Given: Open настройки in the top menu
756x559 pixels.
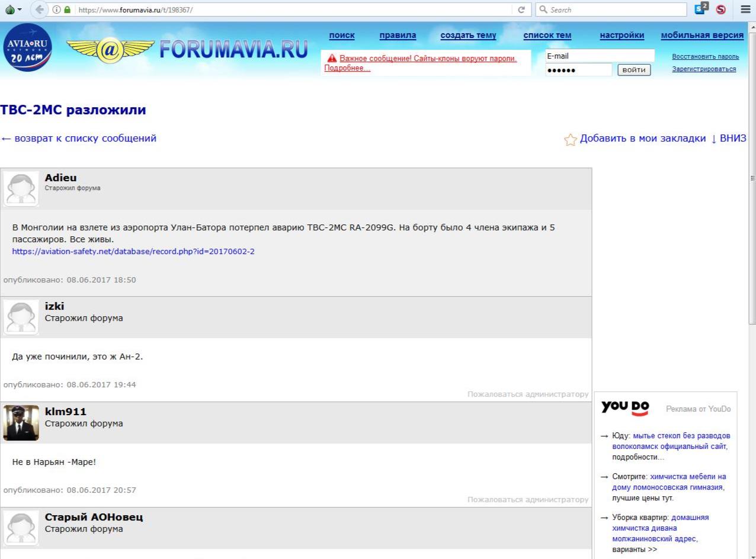Looking at the screenshot, I should point(622,36).
